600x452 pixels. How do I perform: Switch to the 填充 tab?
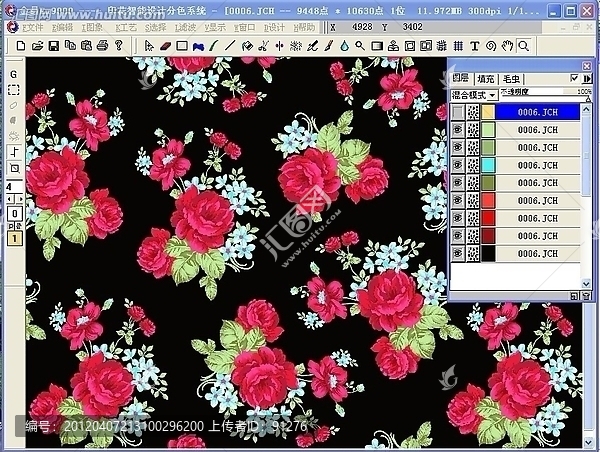486,79
